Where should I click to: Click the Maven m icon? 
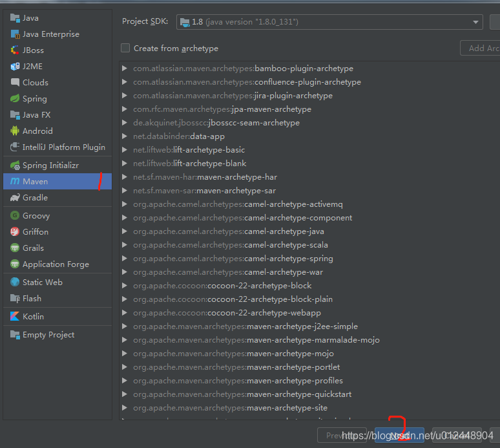(x=15, y=181)
